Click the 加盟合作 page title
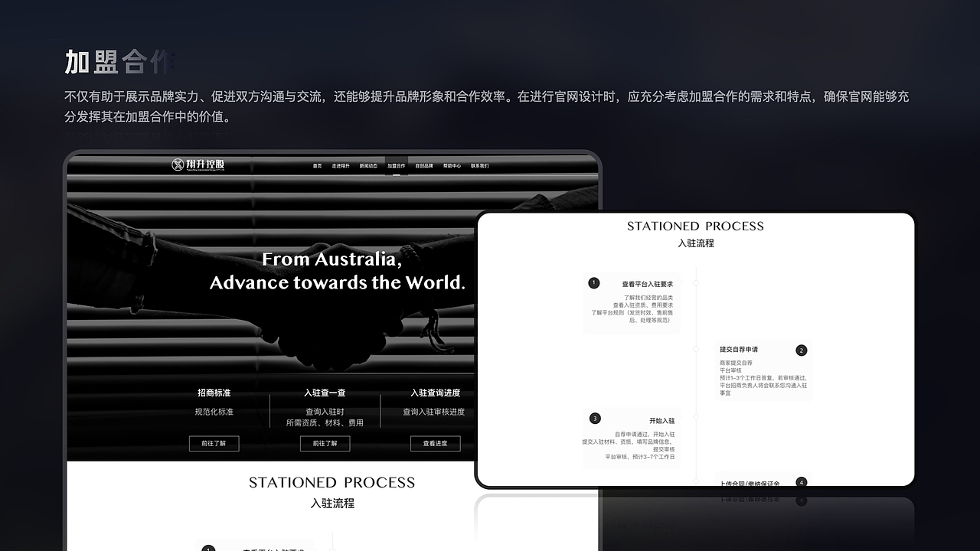Viewport: 980px width, 551px height. pyautogui.click(x=120, y=62)
